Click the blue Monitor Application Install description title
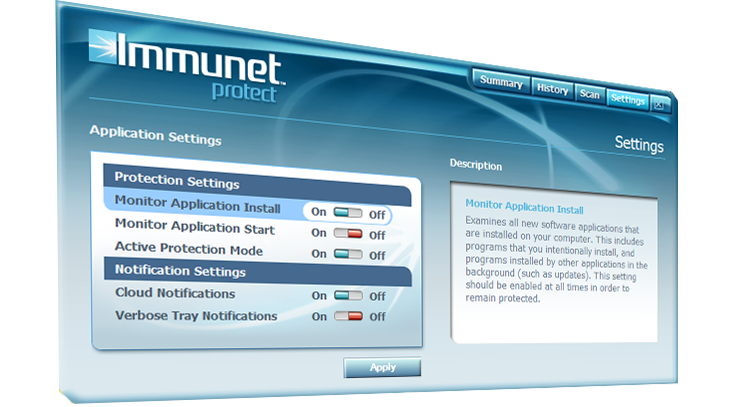The width and height of the screenshot is (748, 407). point(524,207)
